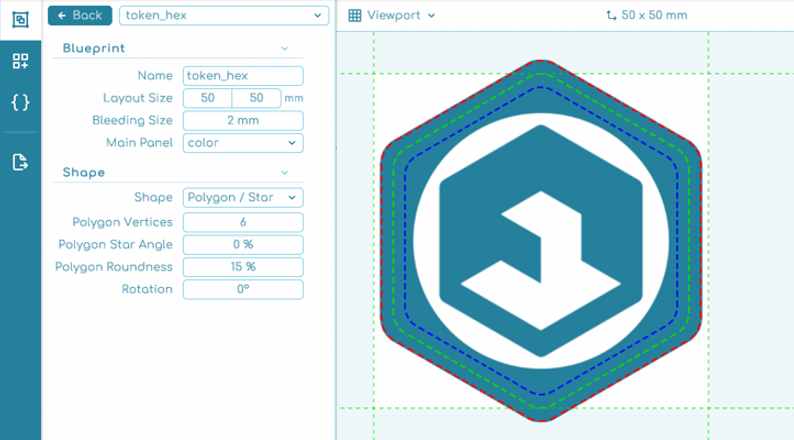794x440 pixels.
Task: Click the Blueprint section heading
Action: coord(94,49)
